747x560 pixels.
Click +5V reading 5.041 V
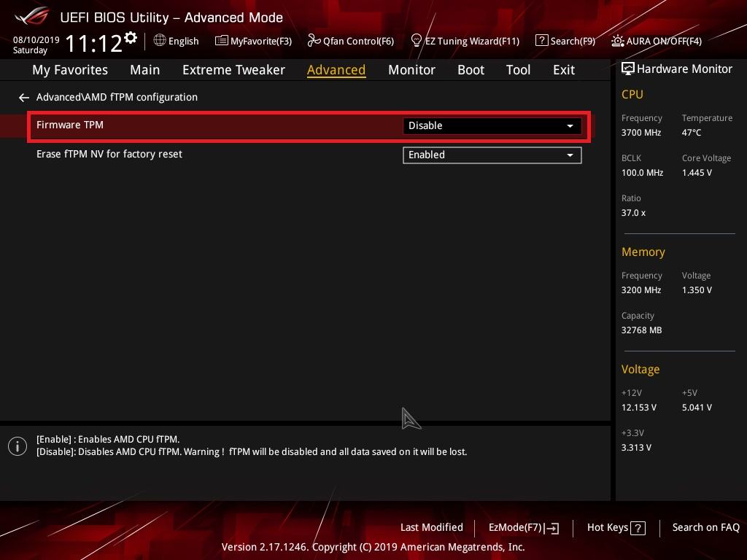coord(697,408)
